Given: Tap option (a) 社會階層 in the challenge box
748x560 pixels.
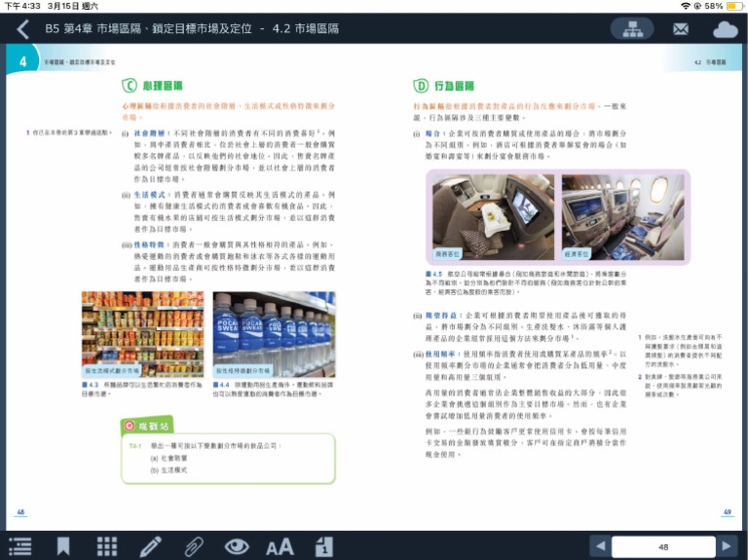Looking at the screenshot, I should [x=168, y=458].
